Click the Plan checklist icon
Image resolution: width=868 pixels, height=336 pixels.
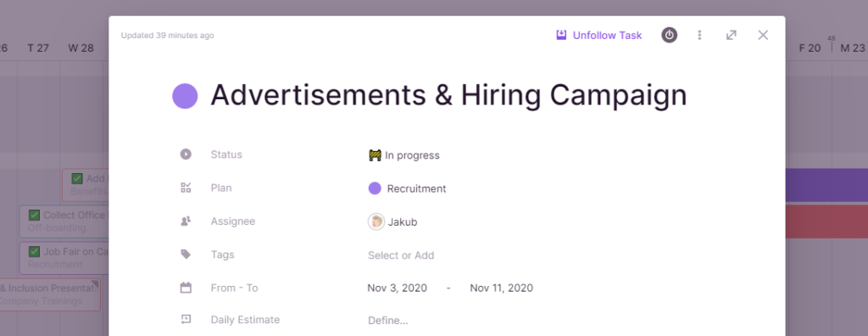click(186, 188)
